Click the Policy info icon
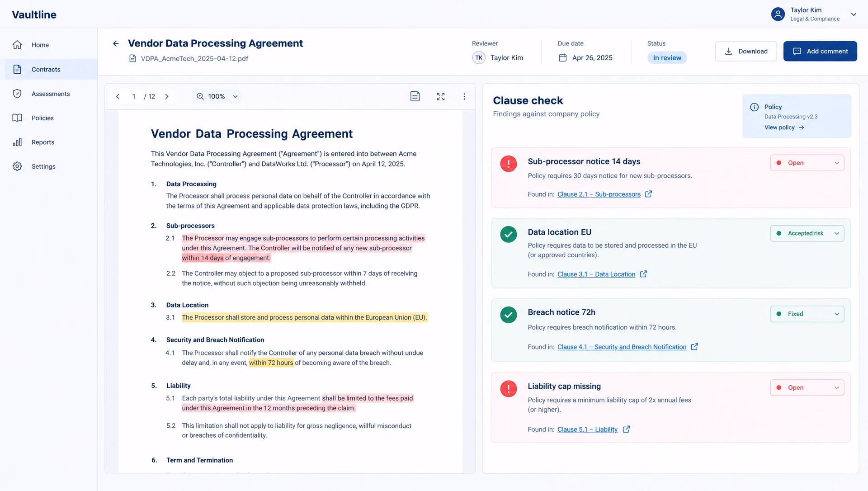Image resolution: width=868 pixels, height=491 pixels. [x=755, y=107]
